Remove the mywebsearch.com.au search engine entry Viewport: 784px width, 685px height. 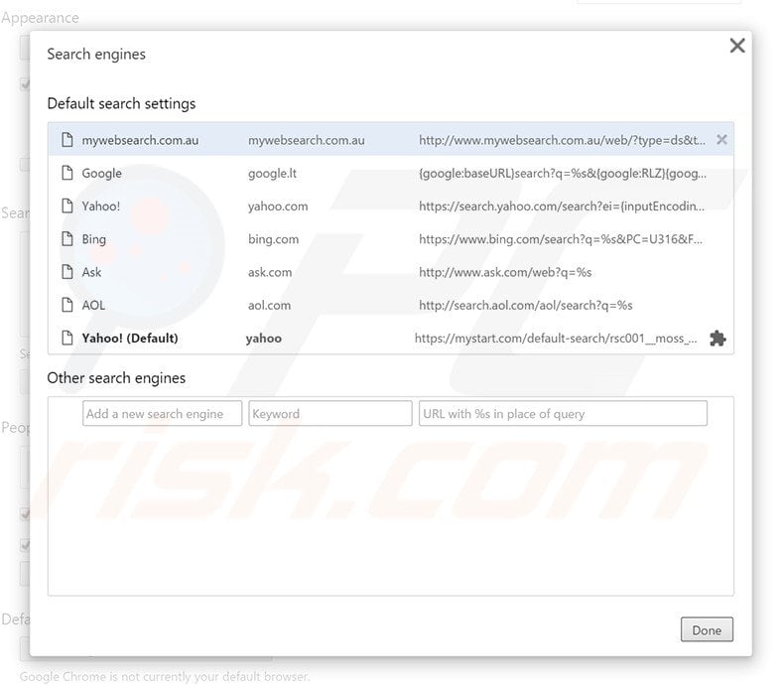pos(721,140)
